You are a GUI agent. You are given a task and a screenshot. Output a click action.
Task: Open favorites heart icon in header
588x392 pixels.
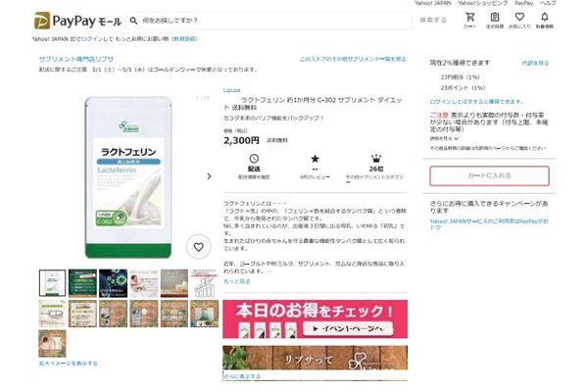click(519, 19)
